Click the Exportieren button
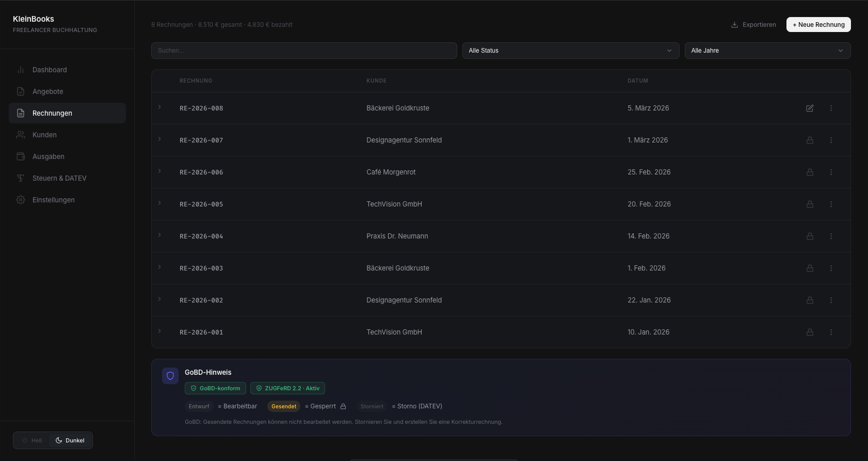Viewport: 868px width, 461px height. 753,25
